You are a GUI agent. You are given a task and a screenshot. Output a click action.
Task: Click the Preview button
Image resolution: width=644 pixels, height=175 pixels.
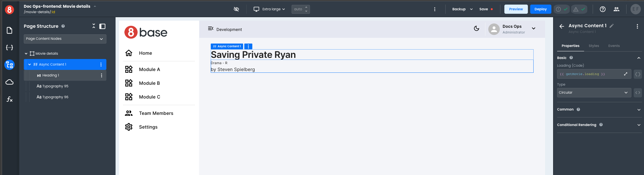[x=516, y=9]
